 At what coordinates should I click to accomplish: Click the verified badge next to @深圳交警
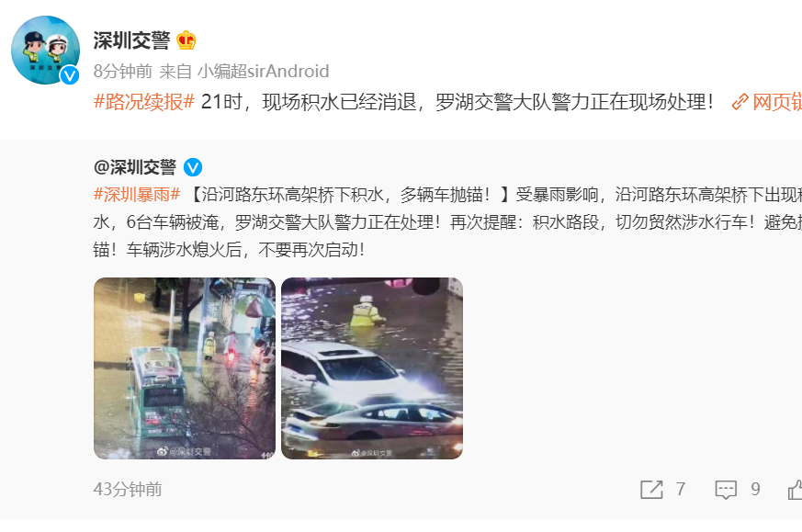193,167
